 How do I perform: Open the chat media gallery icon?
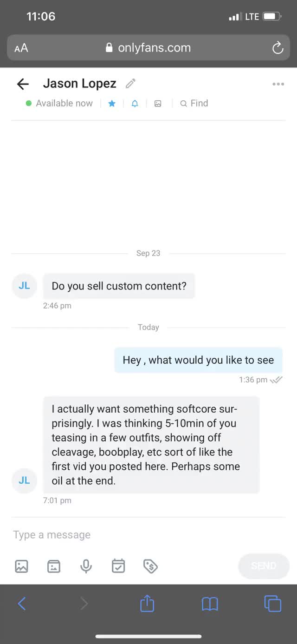pos(158,104)
